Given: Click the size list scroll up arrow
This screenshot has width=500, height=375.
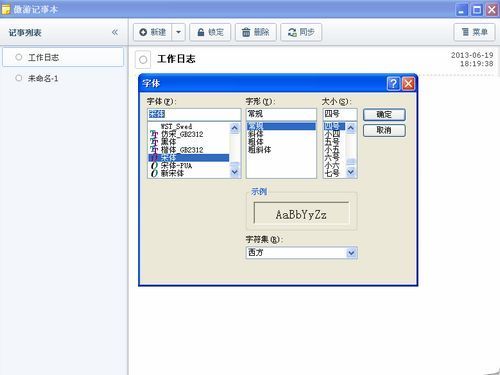Looking at the screenshot, I should click(x=351, y=128).
